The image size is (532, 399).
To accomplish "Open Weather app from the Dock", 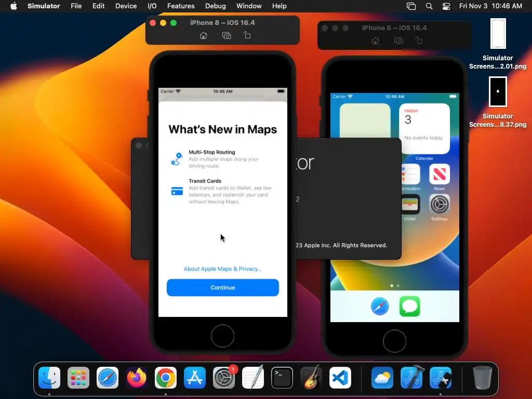I will pos(382,378).
